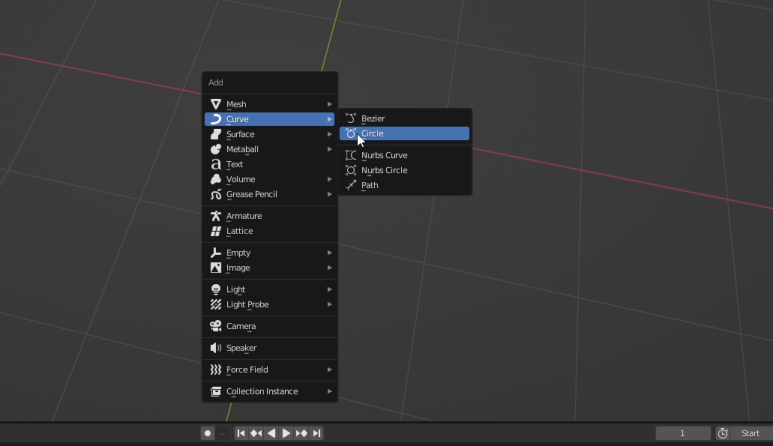Play animation in reverse
773x446 pixels.
click(271, 433)
